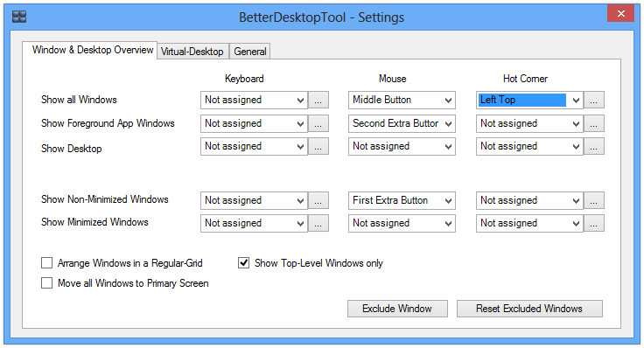Click Hot Corner ellipsis button for Show Foreground App Windows
This screenshot has height=348, width=644.
[x=594, y=123]
